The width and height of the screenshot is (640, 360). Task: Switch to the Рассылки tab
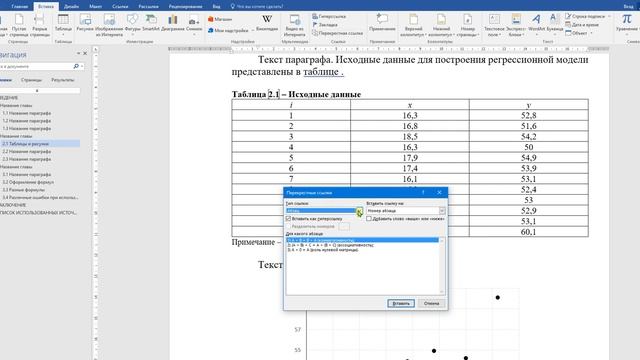148,7
